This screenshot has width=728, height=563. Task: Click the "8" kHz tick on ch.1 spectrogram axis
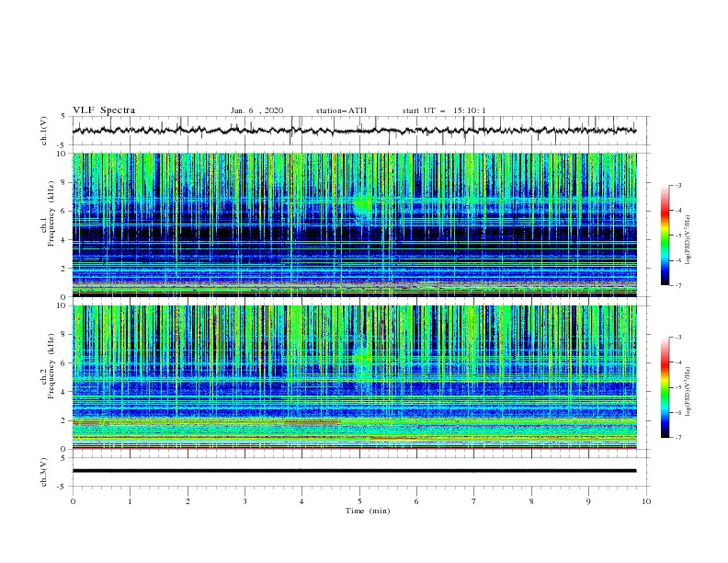coord(63,182)
